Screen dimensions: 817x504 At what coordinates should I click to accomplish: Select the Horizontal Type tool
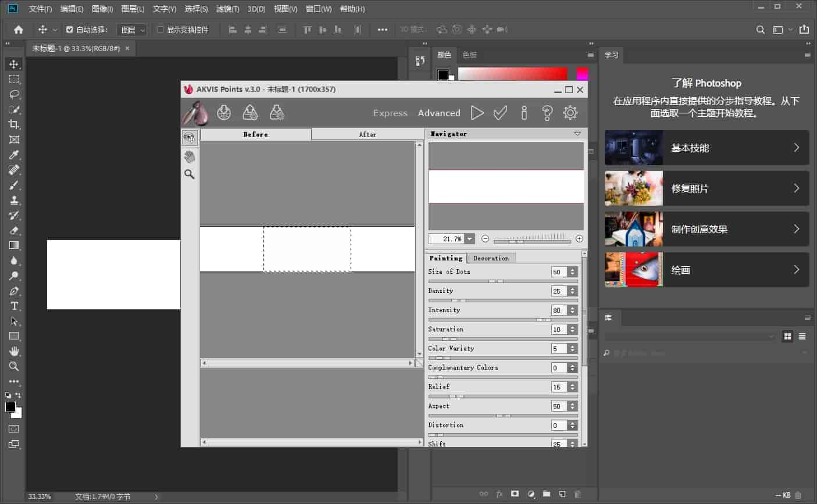coord(14,306)
